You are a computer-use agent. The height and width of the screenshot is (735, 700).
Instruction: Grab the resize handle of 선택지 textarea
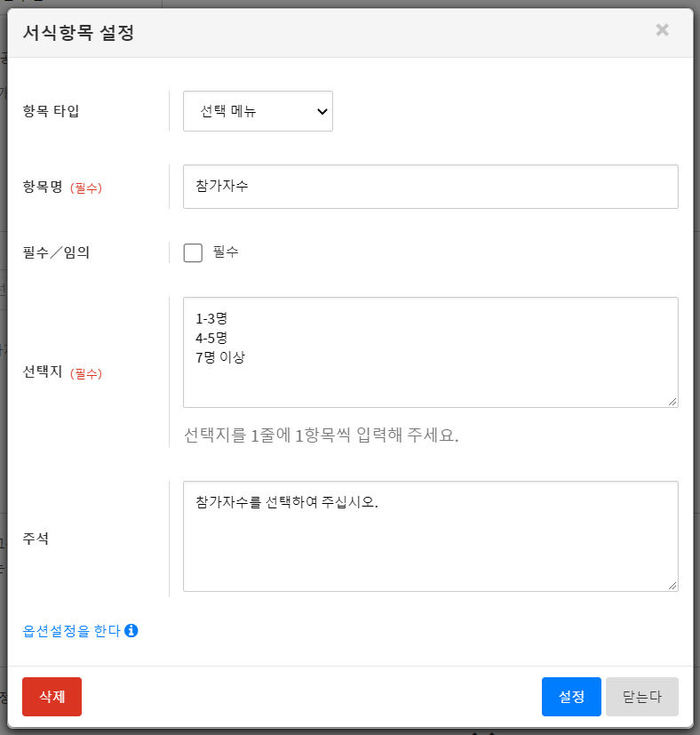point(672,402)
